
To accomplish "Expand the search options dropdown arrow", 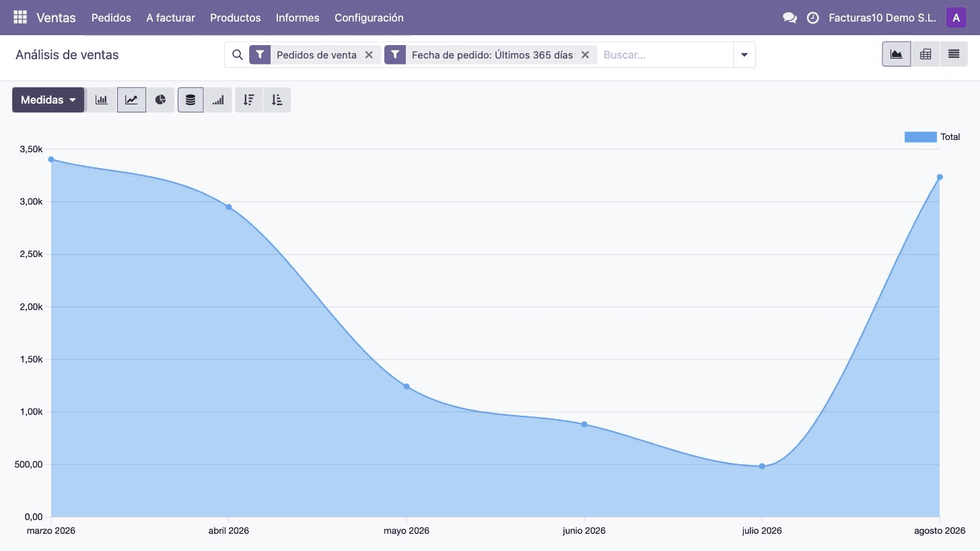I will (x=744, y=55).
